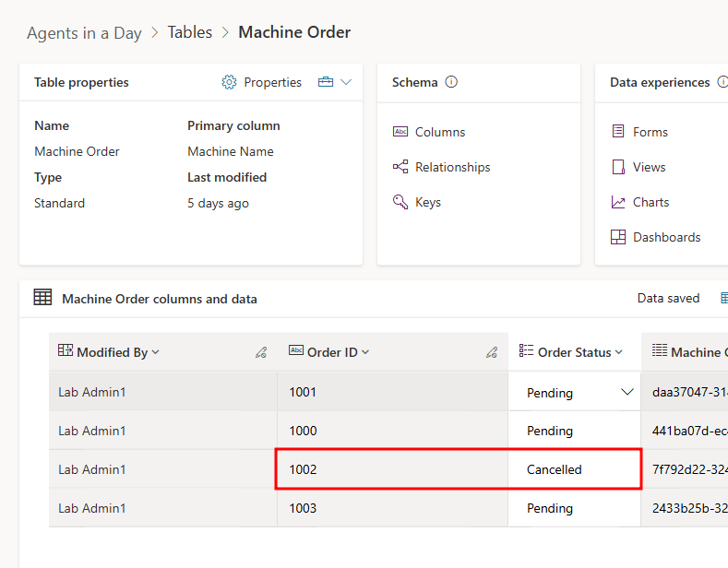This screenshot has width=728, height=568.
Task: Click the edit icon in Modified By header
Action: coord(261,352)
